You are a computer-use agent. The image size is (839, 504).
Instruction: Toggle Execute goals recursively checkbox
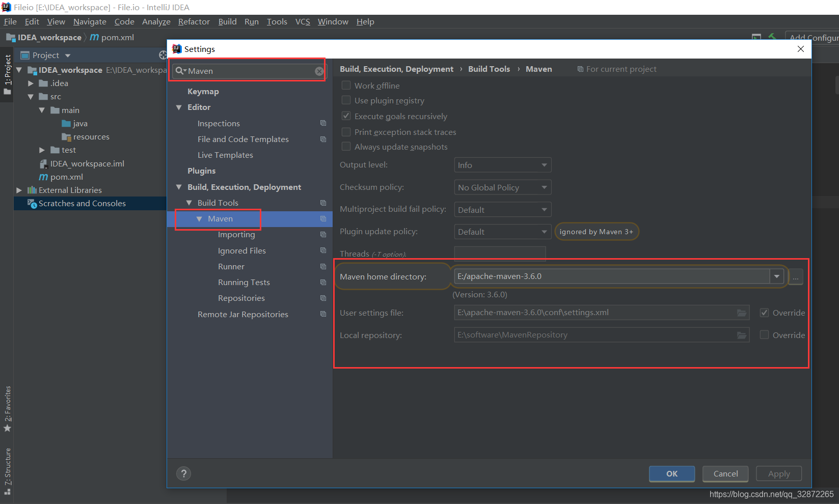[346, 116]
